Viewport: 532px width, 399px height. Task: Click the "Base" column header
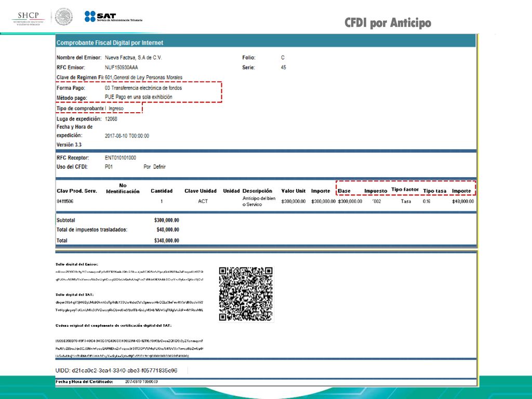pyautogui.click(x=344, y=191)
